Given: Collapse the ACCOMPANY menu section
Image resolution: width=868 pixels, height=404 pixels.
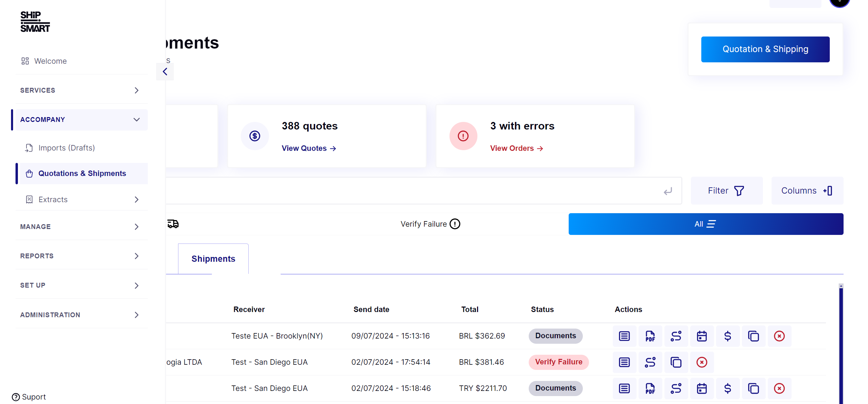Looking at the screenshot, I should coord(82,120).
